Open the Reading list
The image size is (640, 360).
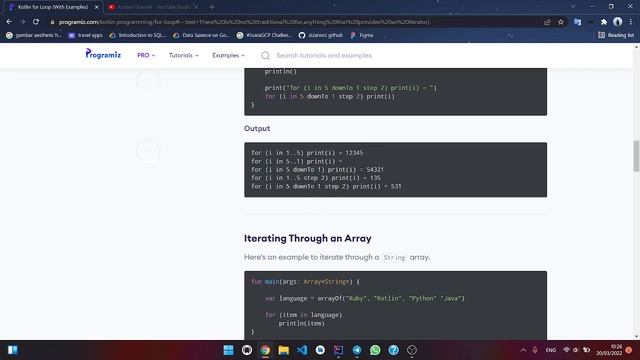(616, 36)
